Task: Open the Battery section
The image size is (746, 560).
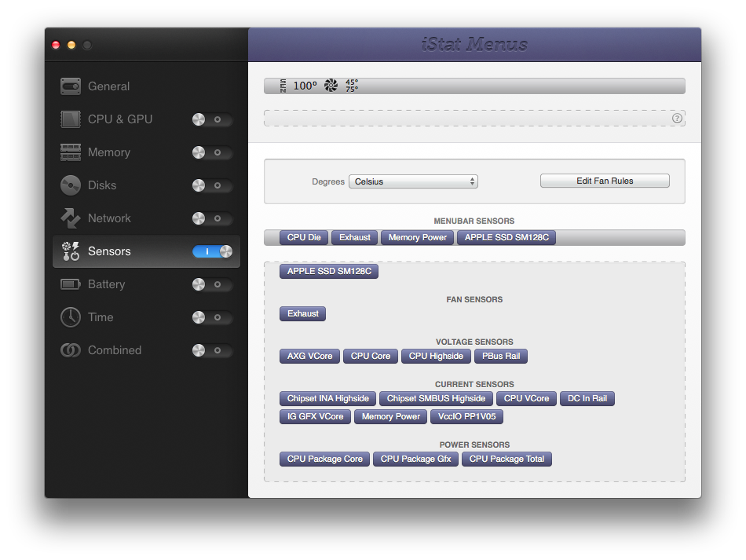Action: tap(106, 284)
